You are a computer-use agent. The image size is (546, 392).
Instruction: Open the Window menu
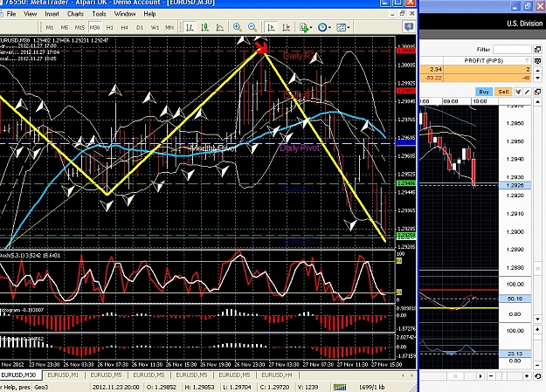125,14
